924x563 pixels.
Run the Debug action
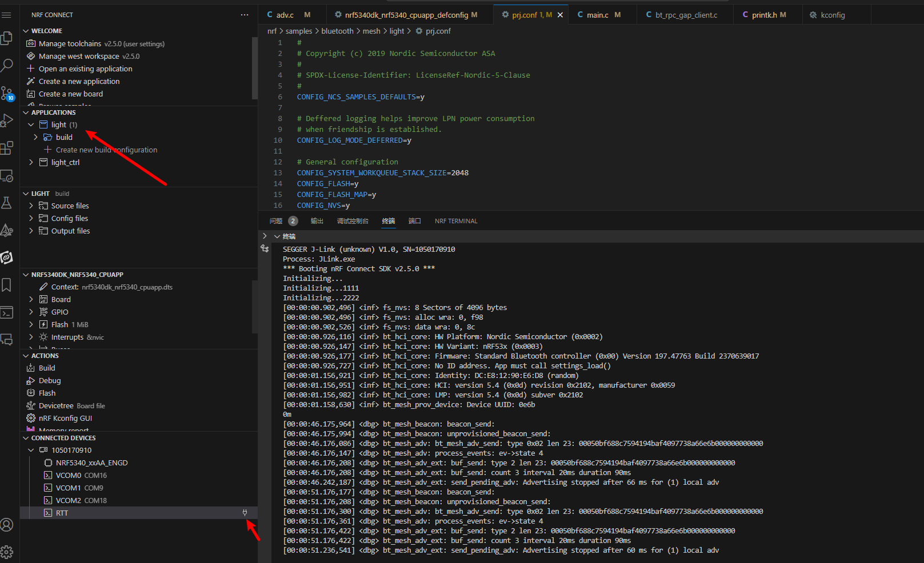pos(43,380)
